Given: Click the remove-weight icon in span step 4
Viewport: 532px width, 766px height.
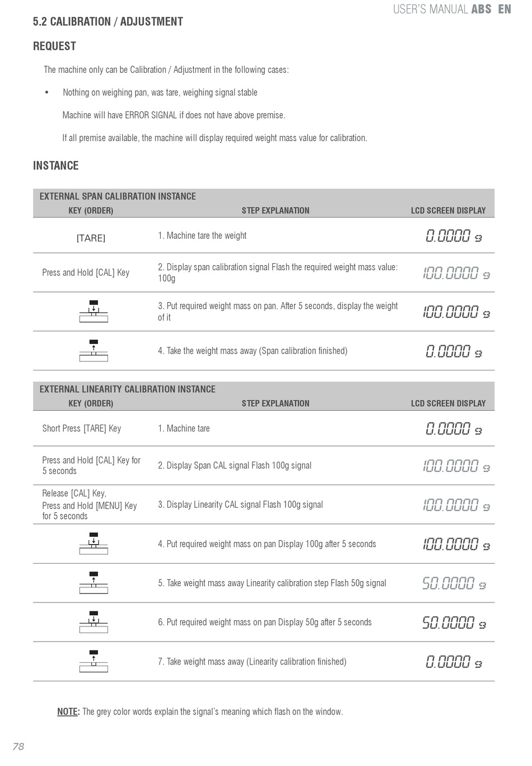Looking at the screenshot, I should click(x=94, y=351).
